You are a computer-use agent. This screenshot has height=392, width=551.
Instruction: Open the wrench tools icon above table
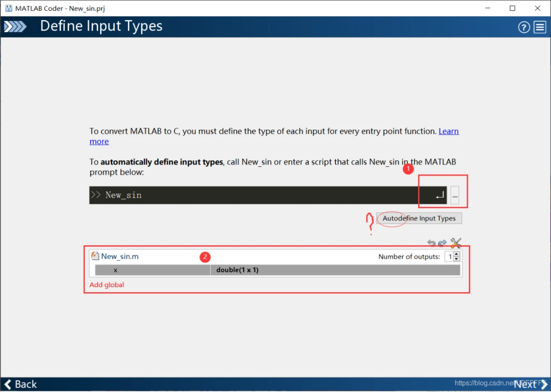coord(456,242)
